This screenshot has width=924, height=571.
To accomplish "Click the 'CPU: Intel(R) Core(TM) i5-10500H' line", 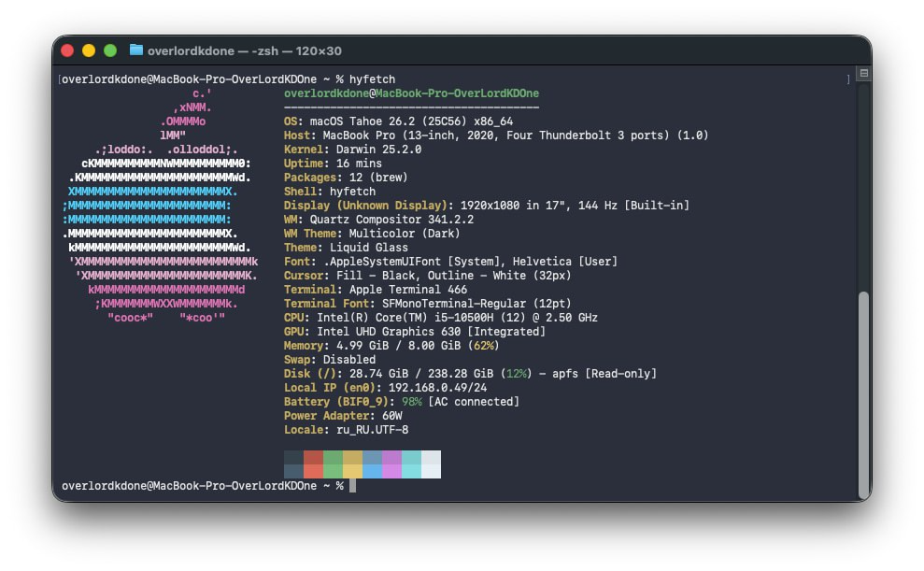I will 441,318.
